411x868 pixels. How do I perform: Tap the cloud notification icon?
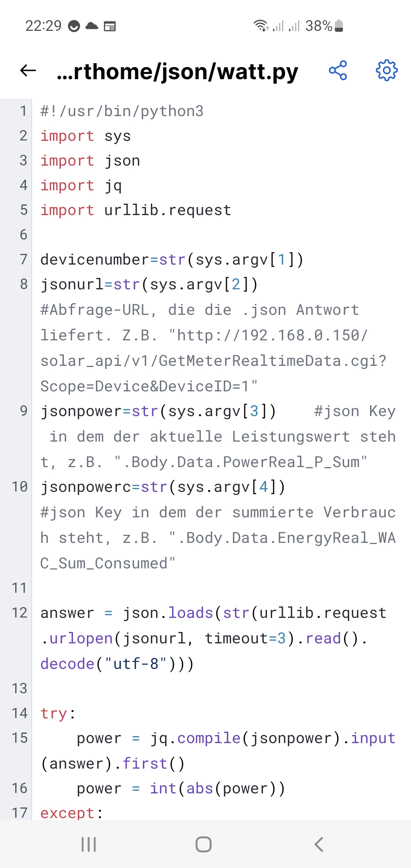[x=92, y=26]
